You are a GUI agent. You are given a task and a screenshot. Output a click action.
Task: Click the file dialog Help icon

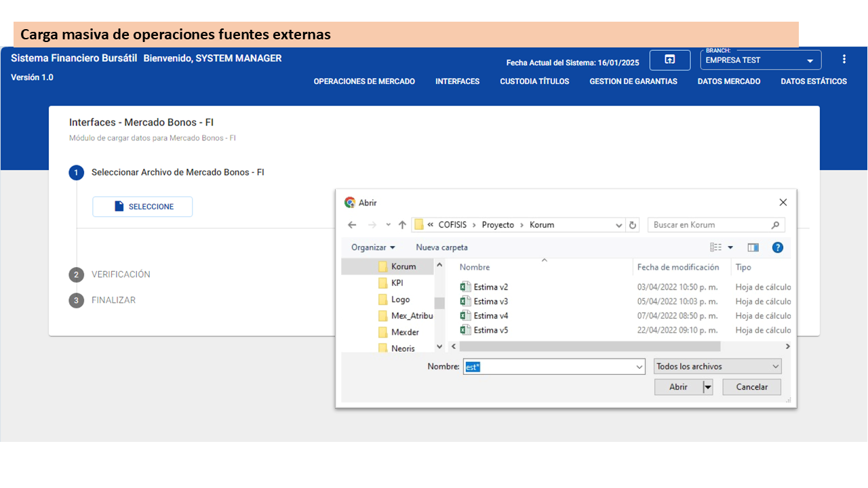[x=777, y=247]
